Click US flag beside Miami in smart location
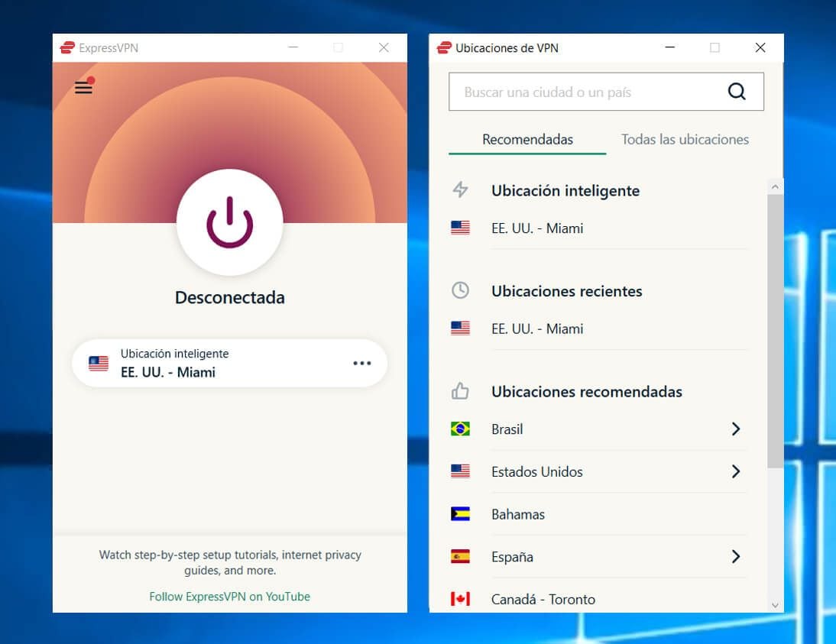This screenshot has width=836, height=644. click(460, 228)
